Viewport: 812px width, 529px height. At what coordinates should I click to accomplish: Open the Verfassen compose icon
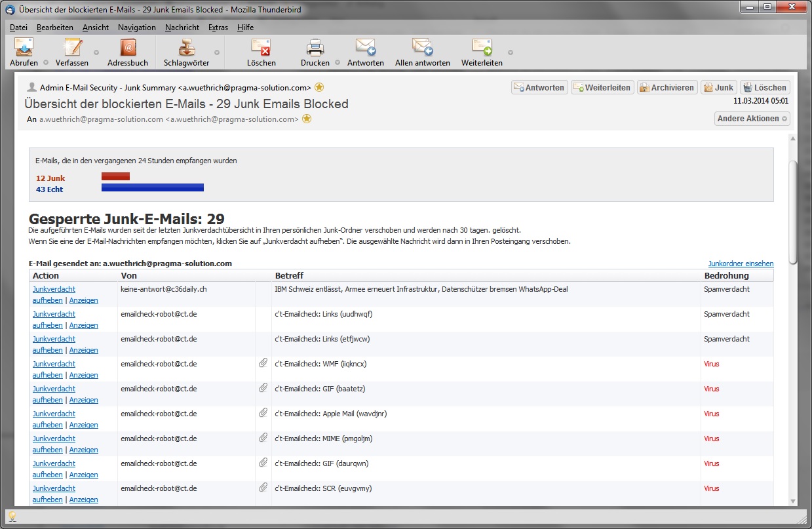[72, 48]
